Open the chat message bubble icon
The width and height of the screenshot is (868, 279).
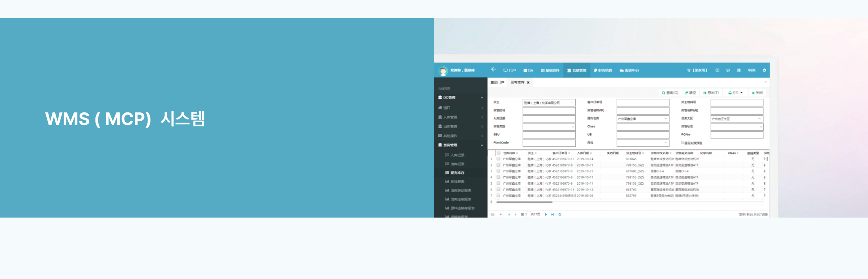[x=728, y=70]
